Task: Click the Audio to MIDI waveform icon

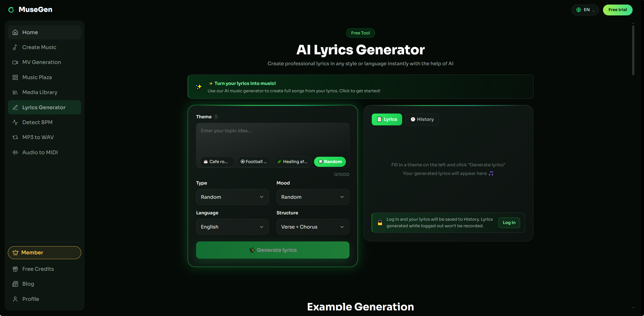Action: [x=15, y=152]
